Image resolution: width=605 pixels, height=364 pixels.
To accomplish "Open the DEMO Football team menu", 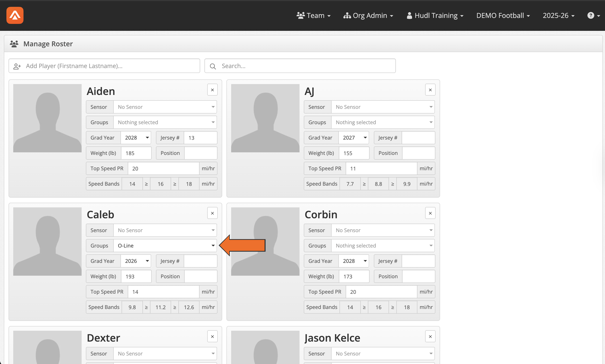I will tap(503, 15).
